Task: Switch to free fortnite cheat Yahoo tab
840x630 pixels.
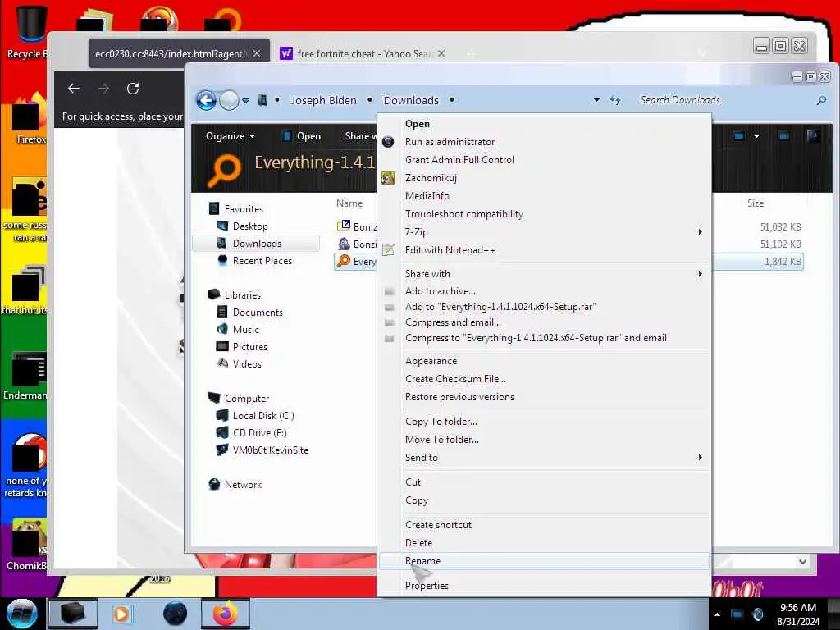Action: click(363, 53)
